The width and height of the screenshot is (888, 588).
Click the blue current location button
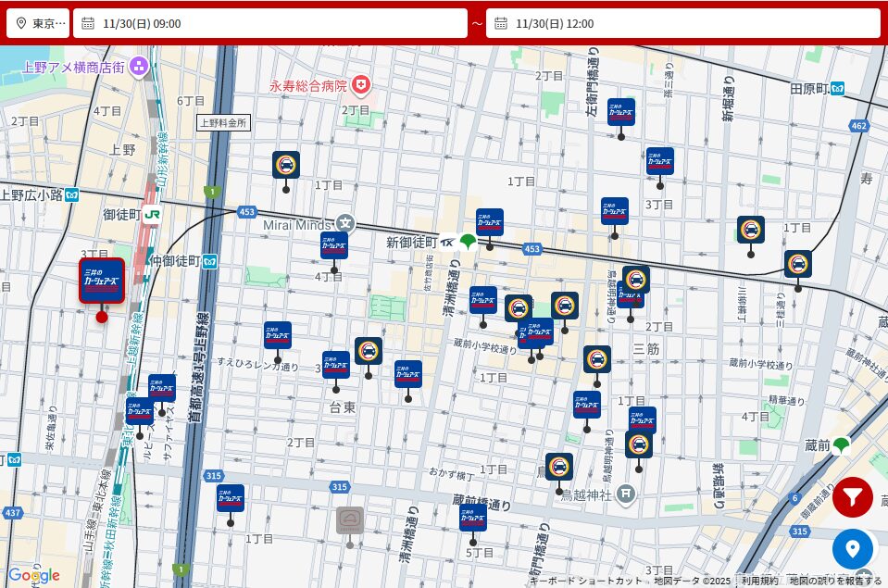(x=852, y=549)
